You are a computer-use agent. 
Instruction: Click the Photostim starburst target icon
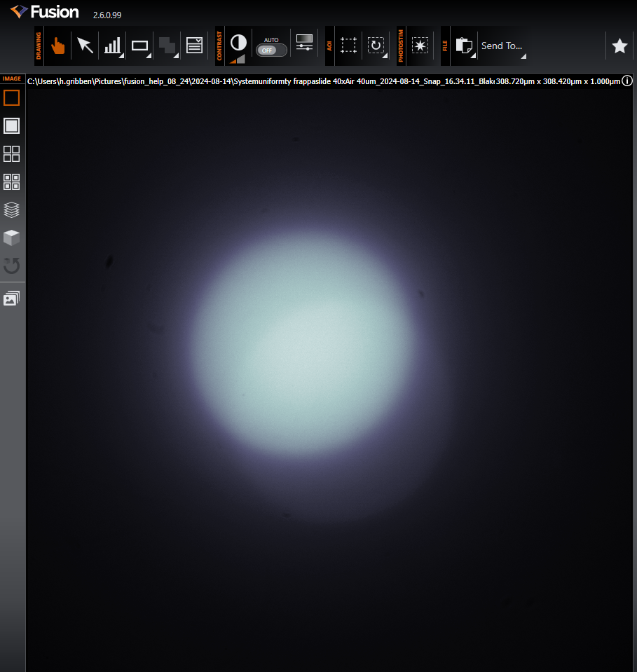coord(420,46)
